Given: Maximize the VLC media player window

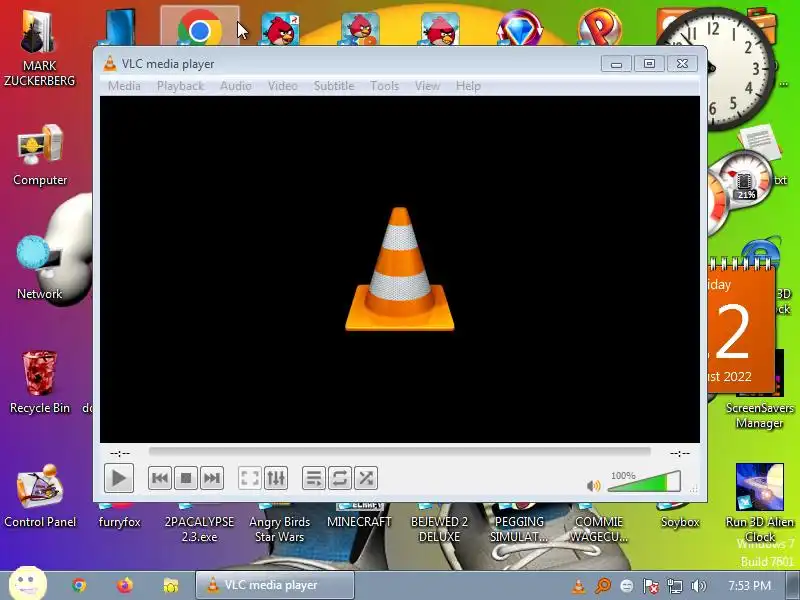Looking at the screenshot, I should 649,64.
